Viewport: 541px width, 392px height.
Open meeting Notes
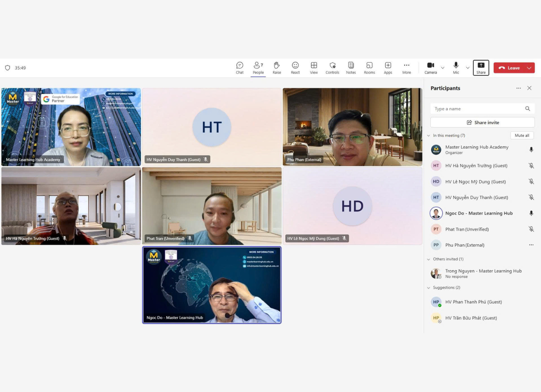click(351, 68)
